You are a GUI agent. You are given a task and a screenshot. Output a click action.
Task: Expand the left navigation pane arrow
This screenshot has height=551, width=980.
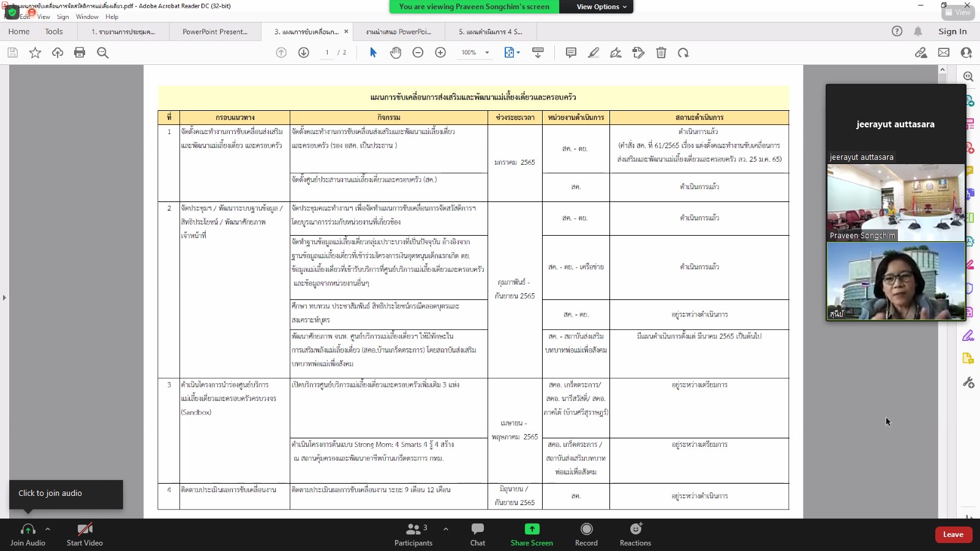(4, 298)
